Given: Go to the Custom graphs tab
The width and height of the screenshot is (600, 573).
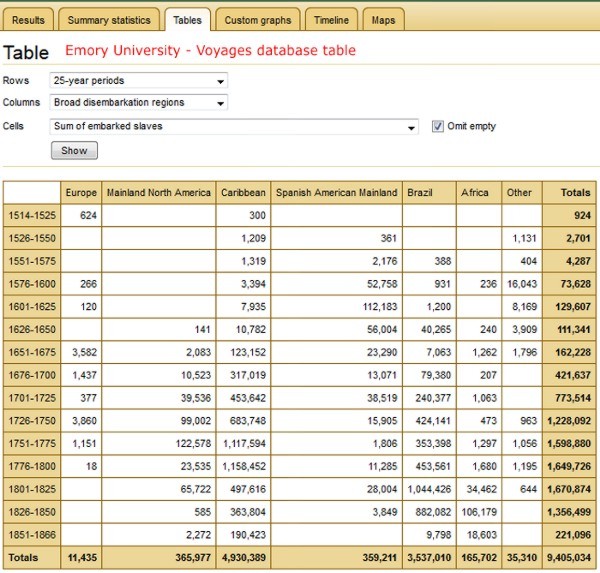Looking at the screenshot, I should pyautogui.click(x=257, y=20).
